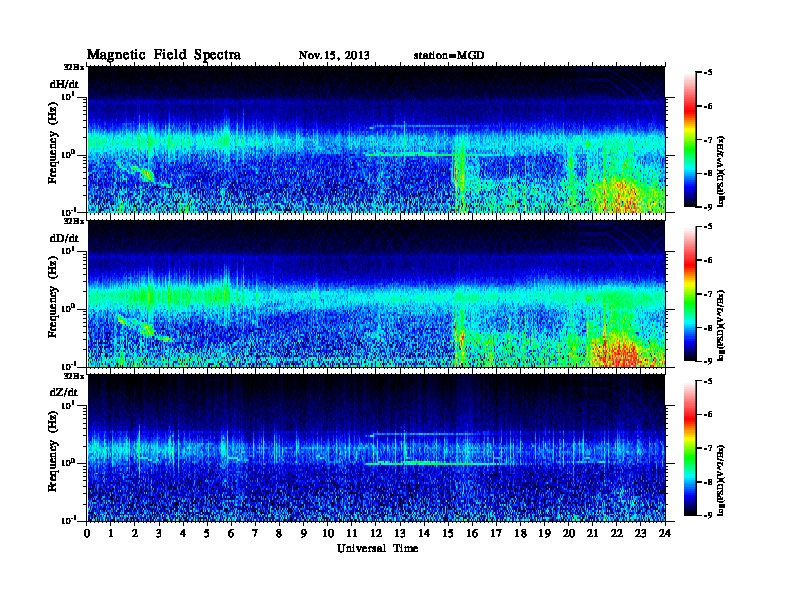Image resolution: width=792 pixels, height=612 pixels.
Task: Click the "-8" value on dD/dt color scale
Action: click(708, 327)
